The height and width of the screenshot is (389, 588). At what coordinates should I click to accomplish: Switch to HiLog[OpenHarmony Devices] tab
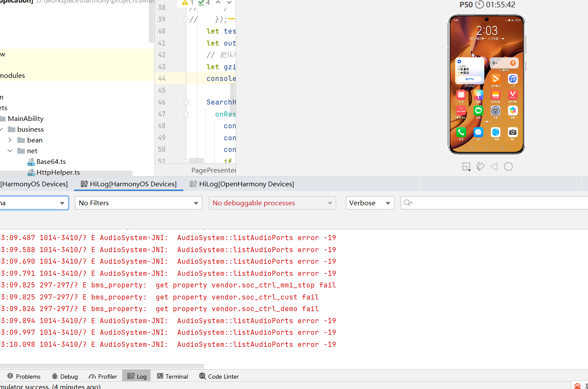coord(242,184)
